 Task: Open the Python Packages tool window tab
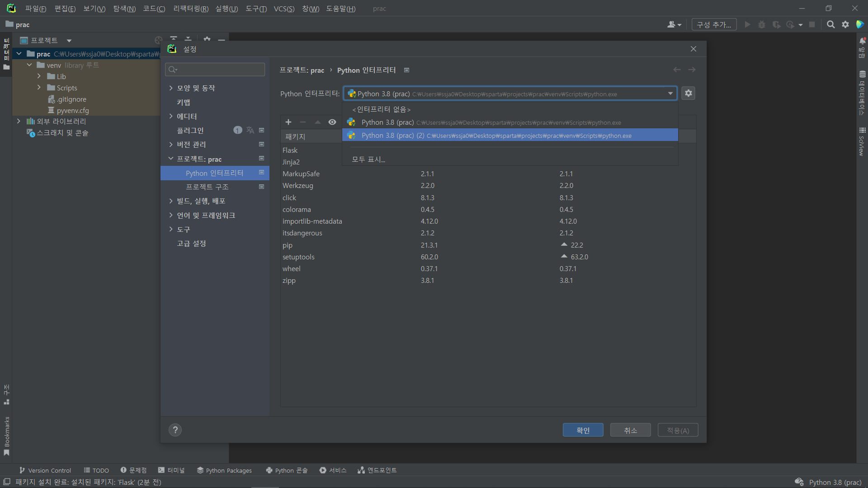[x=224, y=470]
